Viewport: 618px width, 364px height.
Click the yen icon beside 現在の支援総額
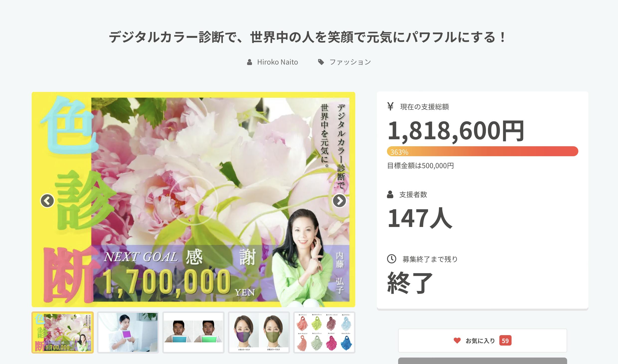(x=390, y=106)
